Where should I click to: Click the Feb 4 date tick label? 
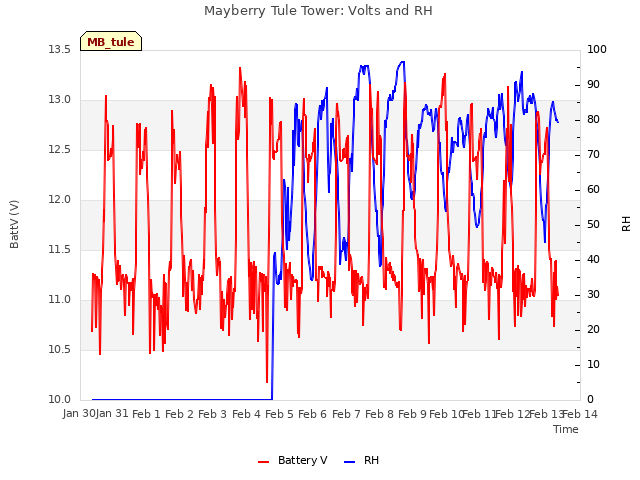tap(246, 414)
